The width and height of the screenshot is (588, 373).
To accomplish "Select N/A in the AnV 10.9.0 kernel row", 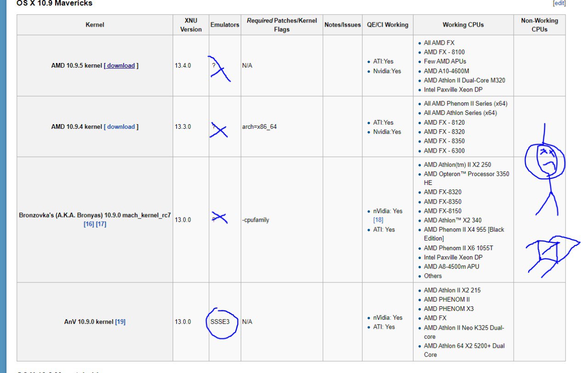I will pos(247,321).
